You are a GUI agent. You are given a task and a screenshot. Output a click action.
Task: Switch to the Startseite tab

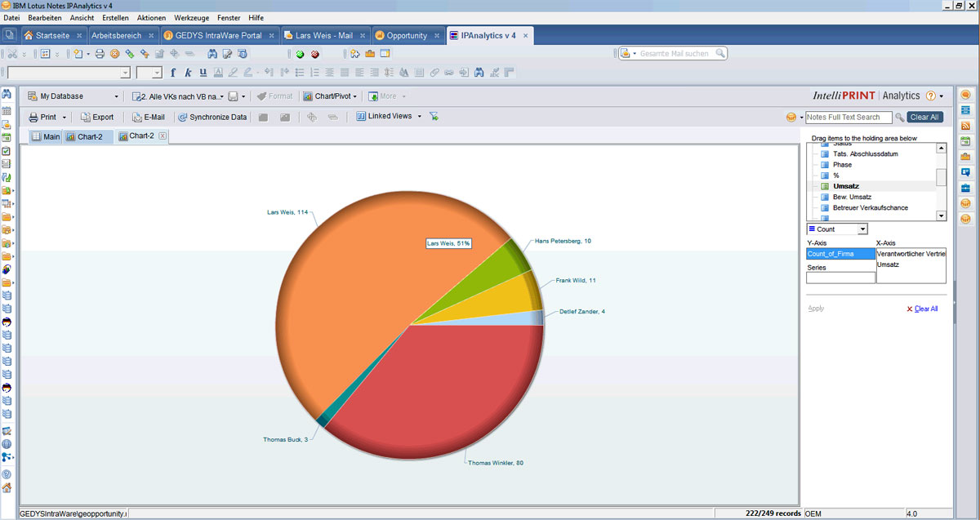click(52, 35)
